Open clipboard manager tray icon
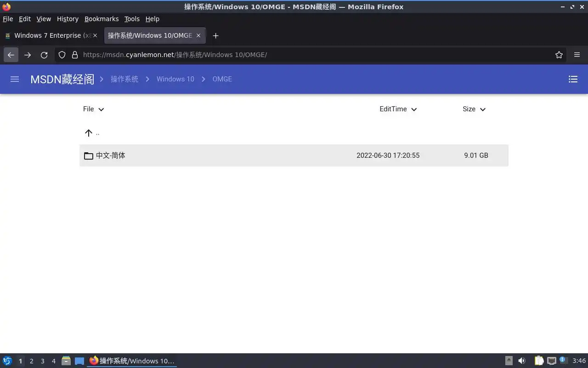Viewport: 588px width, 368px height. 539,361
